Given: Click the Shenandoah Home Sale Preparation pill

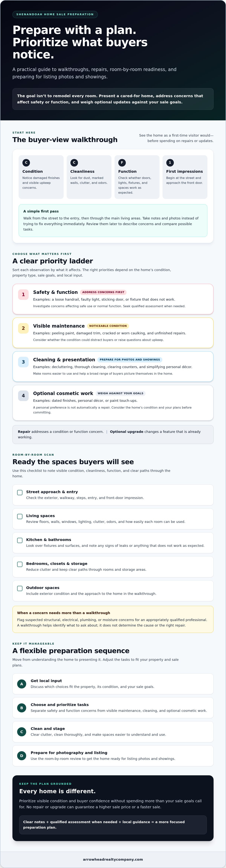Looking at the screenshot, I should click(55, 14).
